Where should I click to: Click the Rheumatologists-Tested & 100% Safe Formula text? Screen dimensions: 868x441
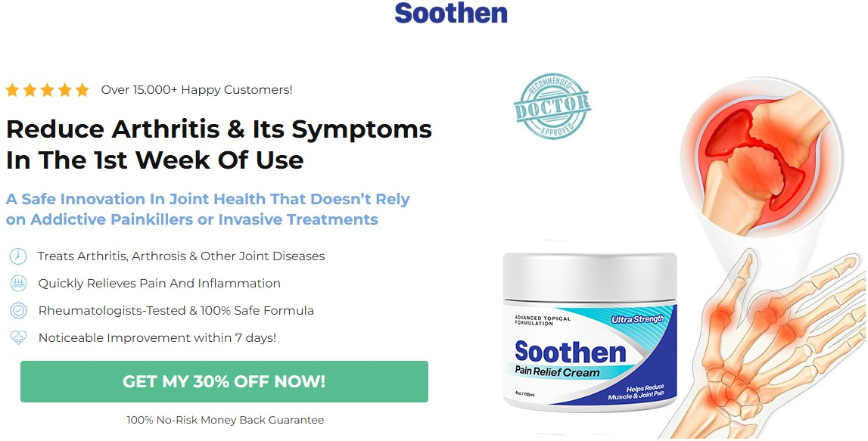176,310
